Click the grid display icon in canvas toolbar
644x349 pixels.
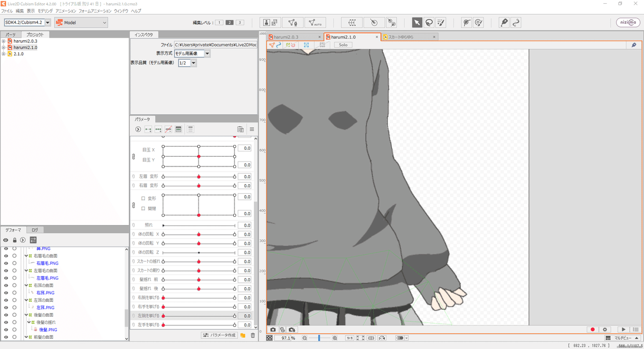click(323, 45)
